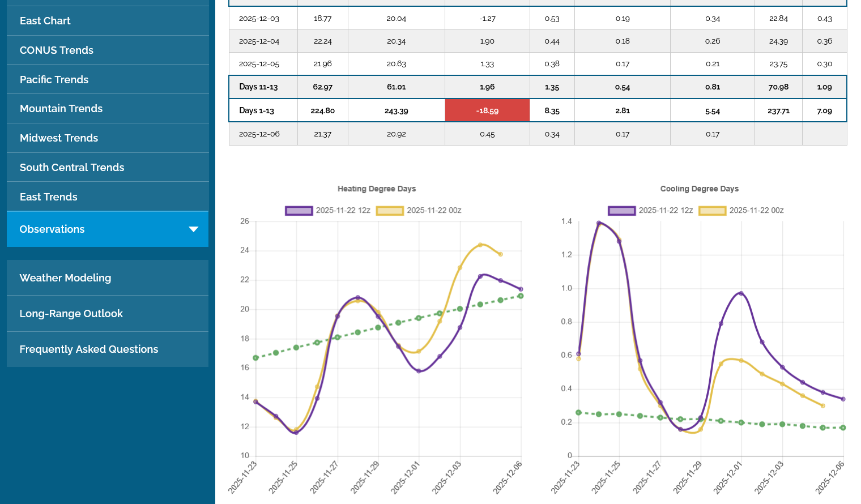Viewport: 861px width, 504px height.
Task: Toggle 12z series in Cooling Degree Days legend
Action: point(650,211)
